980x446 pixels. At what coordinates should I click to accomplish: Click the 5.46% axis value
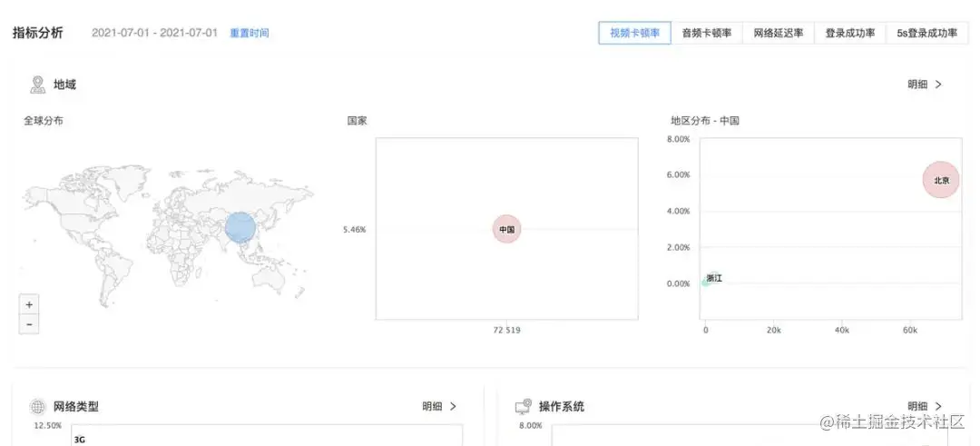[355, 230]
